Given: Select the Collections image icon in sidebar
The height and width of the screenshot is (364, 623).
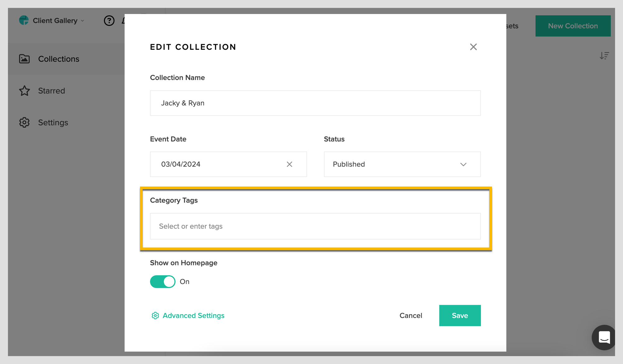Looking at the screenshot, I should pos(24,59).
